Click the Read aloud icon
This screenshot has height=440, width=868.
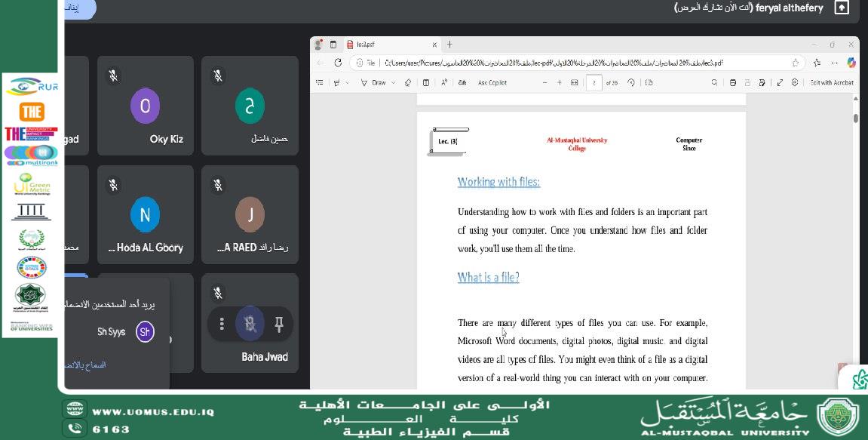pyautogui.click(x=444, y=82)
